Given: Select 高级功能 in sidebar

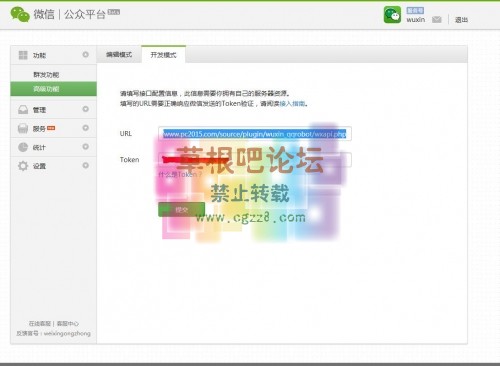Looking at the screenshot, I should click(53, 89).
